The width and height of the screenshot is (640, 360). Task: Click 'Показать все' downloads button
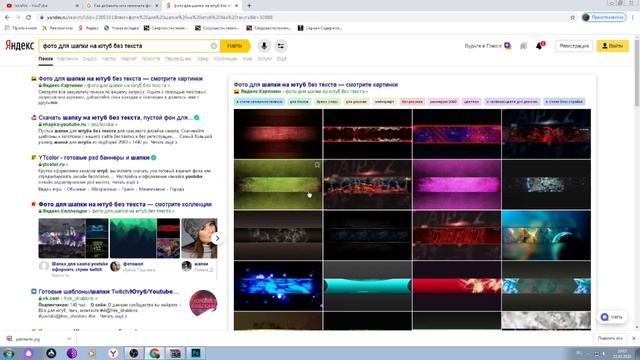click(x=610, y=338)
